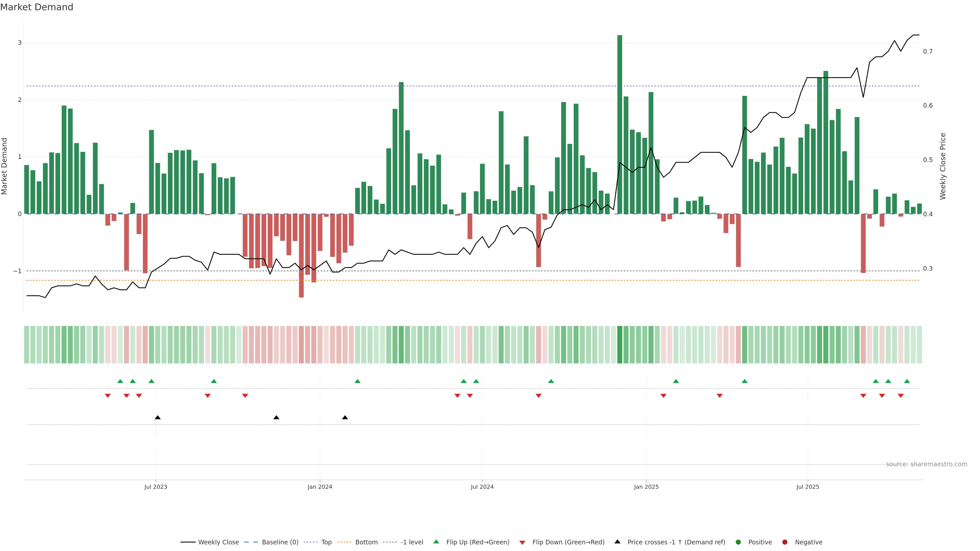
Task: Click the green Positive circle in legend
Action: pos(738,542)
